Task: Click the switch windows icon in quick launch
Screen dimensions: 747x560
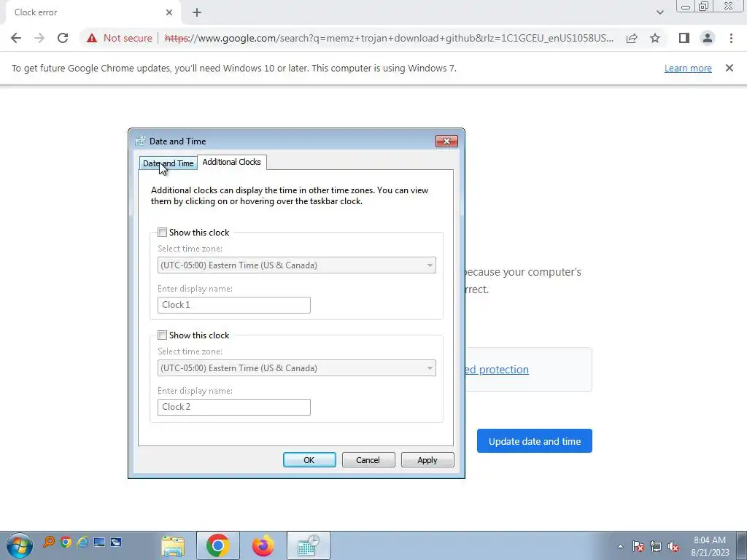Action: coord(116,542)
